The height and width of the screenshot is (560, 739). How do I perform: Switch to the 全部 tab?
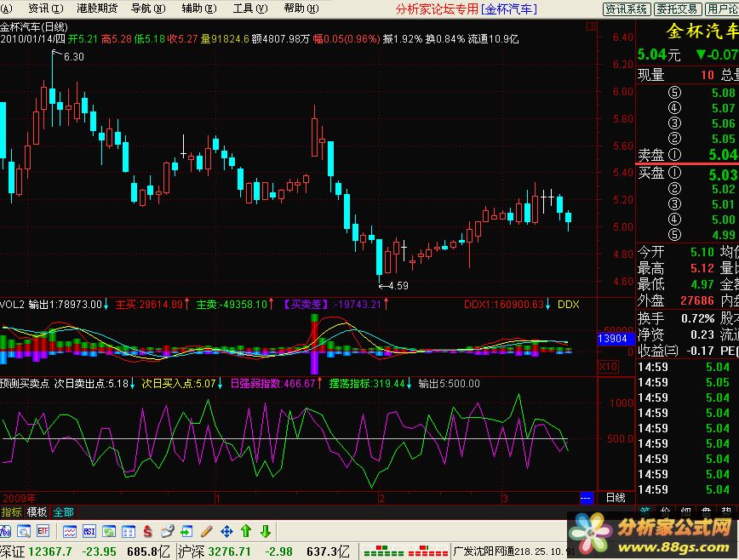coord(63,512)
